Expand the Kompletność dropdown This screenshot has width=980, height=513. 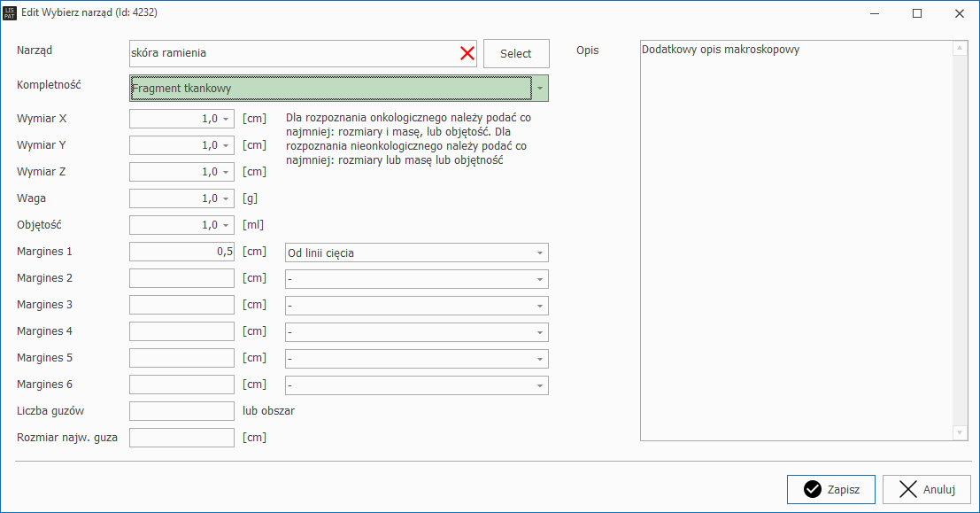tap(539, 89)
